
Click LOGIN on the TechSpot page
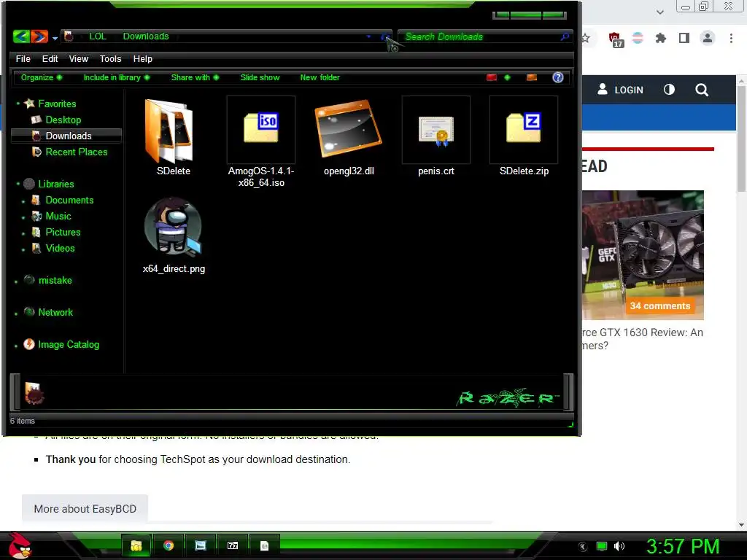coord(620,90)
